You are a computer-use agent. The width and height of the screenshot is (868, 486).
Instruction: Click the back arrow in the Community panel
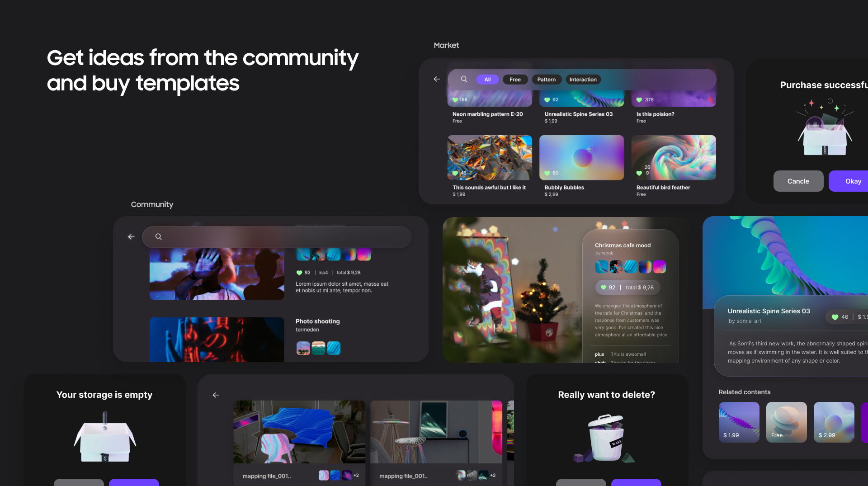click(x=131, y=236)
